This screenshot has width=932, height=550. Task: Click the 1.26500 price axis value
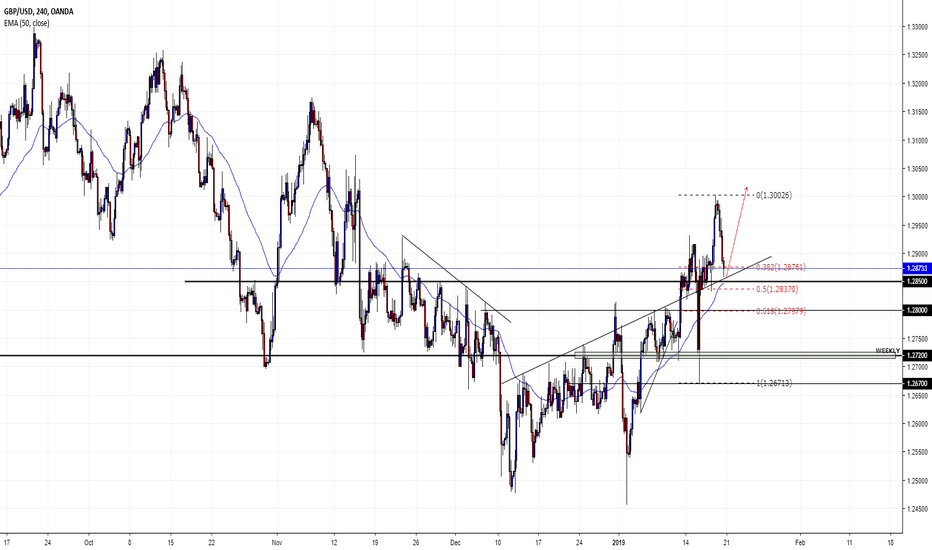pos(918,395)
